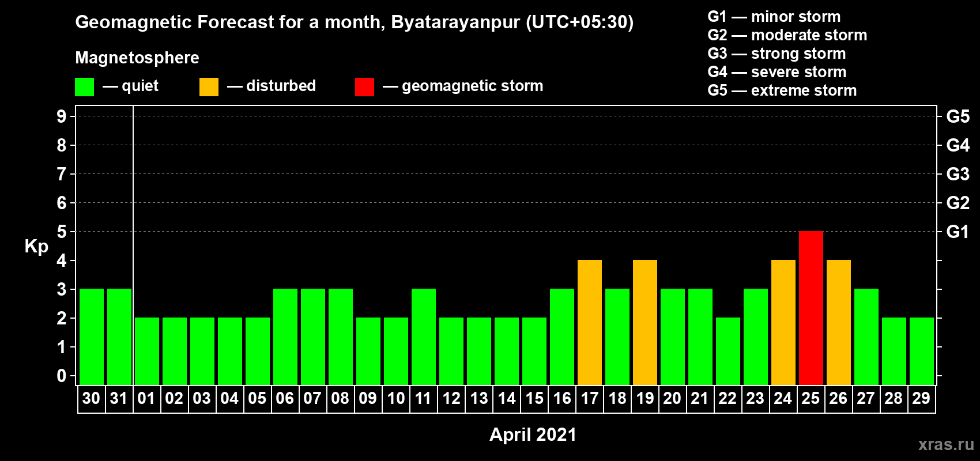
Task: Click the 'G2 — moderate storm' legend line
Action: [787, 35]
